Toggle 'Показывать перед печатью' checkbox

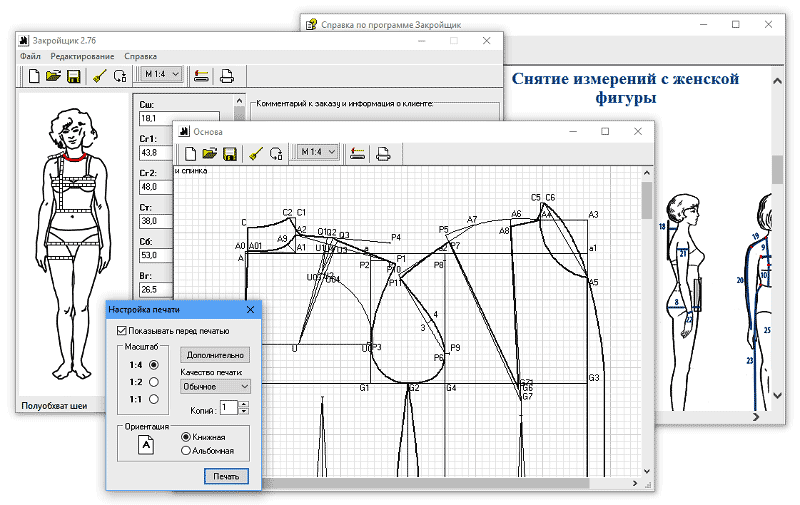point(122,330)
